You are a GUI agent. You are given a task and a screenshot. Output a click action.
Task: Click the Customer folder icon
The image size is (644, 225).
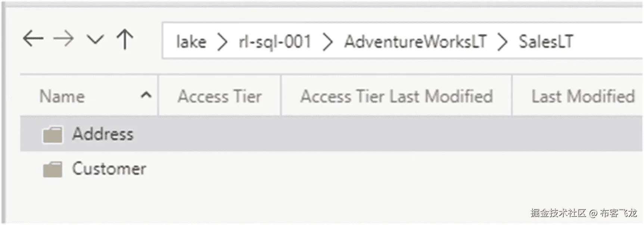pos(53,169)
